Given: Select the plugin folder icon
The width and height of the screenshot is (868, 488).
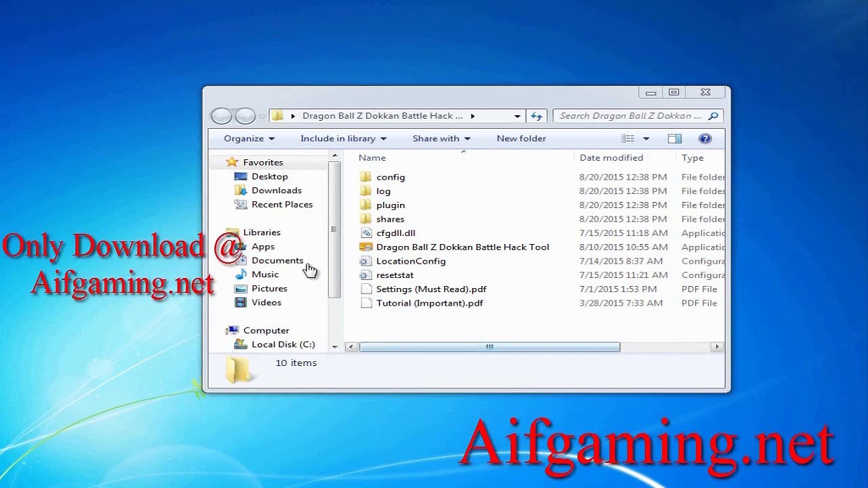Looking at the screenshot, I should click(x=366, y=205).
